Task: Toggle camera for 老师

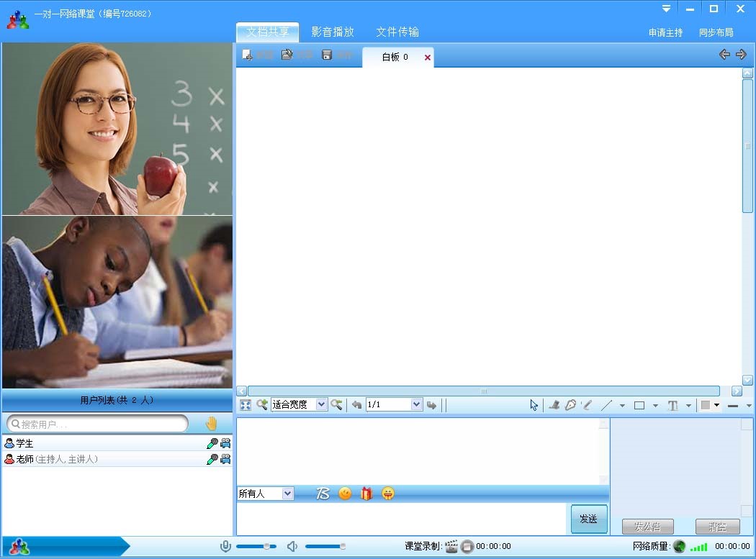Action: coord(225,459)
